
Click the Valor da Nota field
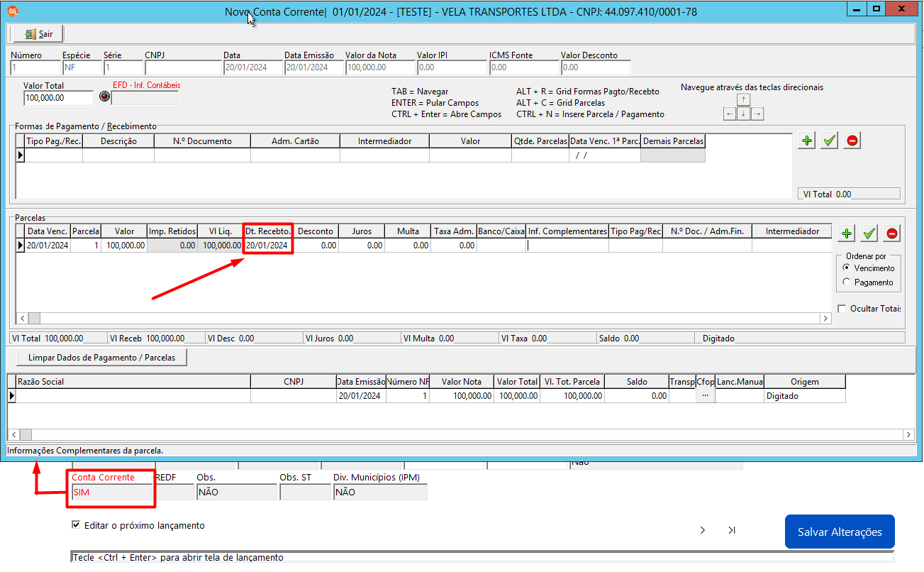point(380,67)
